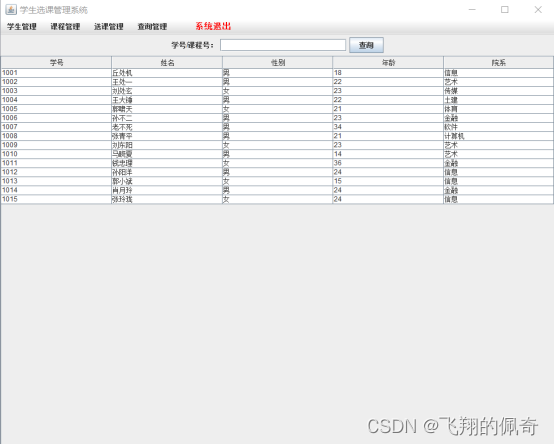Select student ID cell 1003
The width and height of the screenshot is (554, 445).
56,91
